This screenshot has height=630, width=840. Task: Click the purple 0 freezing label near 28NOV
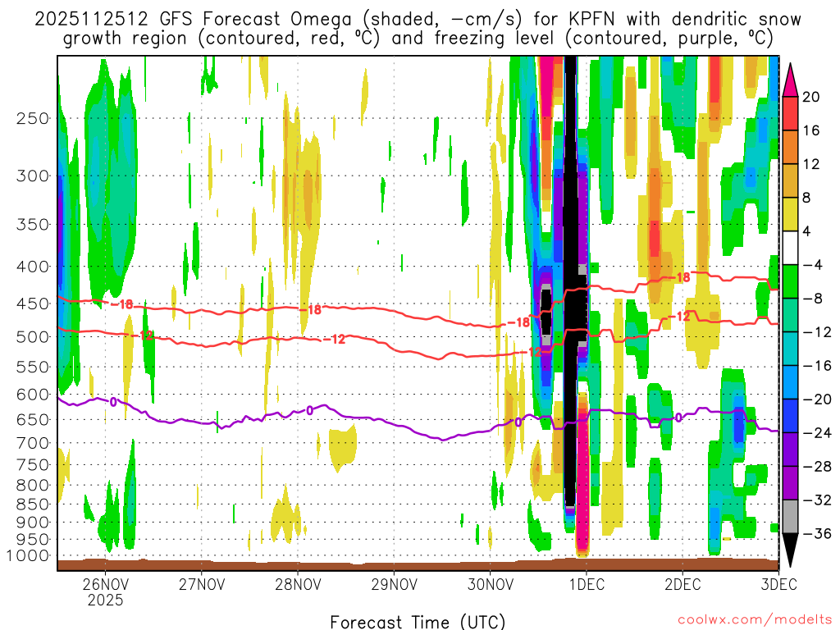pyautogui.click(x=309, y=411)
